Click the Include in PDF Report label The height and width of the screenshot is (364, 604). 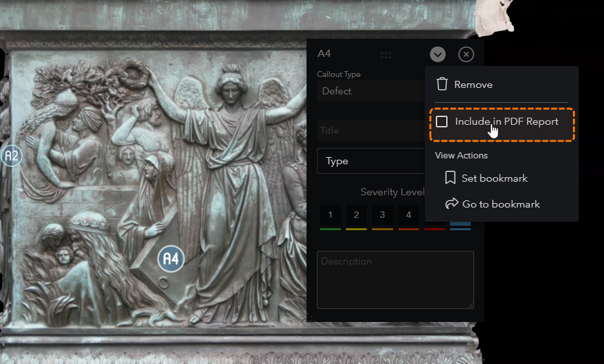(506, 122)
